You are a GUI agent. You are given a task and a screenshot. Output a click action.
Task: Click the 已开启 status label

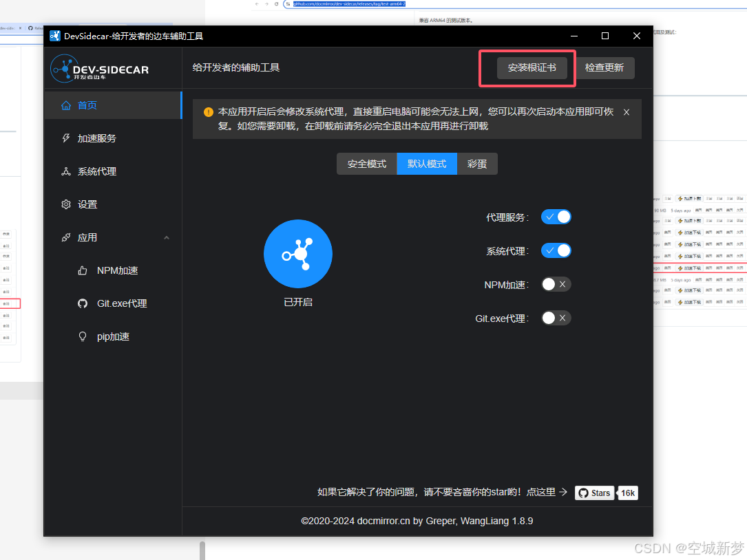coord(298,303)
